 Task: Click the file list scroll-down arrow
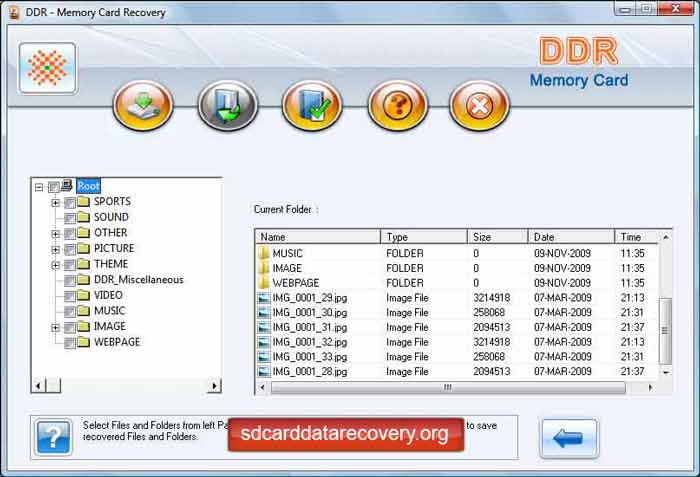pyautogui.click(x=666, y=372)
